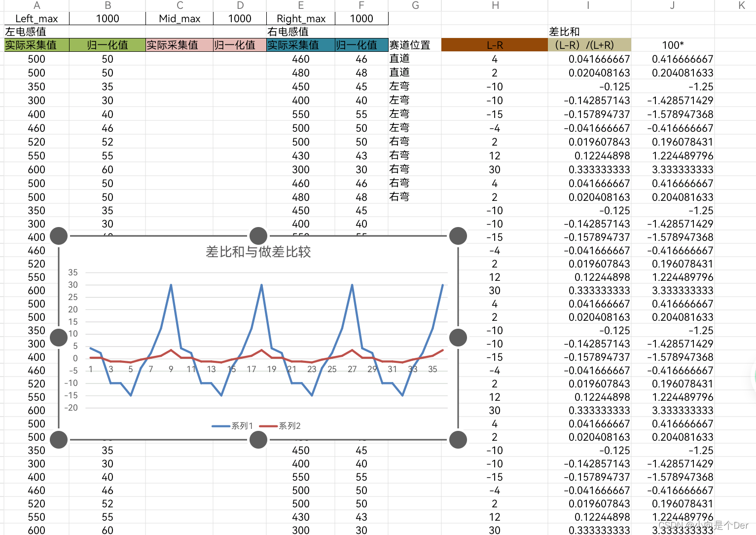Select column J header
The image size is (756, 535).
pos(672,5)
